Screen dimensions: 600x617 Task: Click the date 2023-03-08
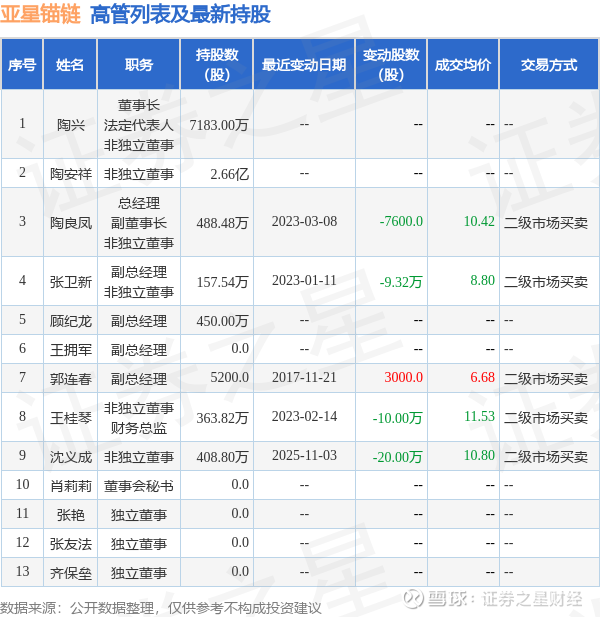click(304, 221)
